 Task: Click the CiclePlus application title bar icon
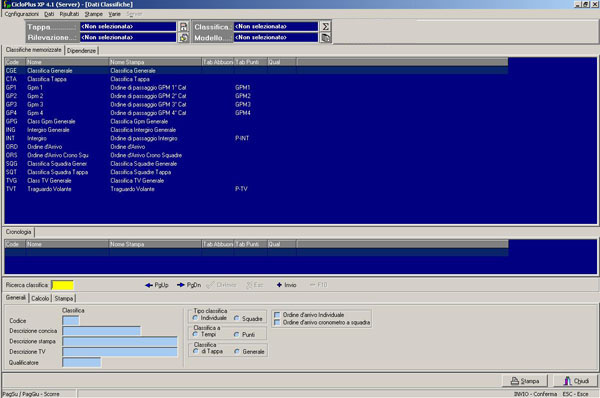pos(6,4)
